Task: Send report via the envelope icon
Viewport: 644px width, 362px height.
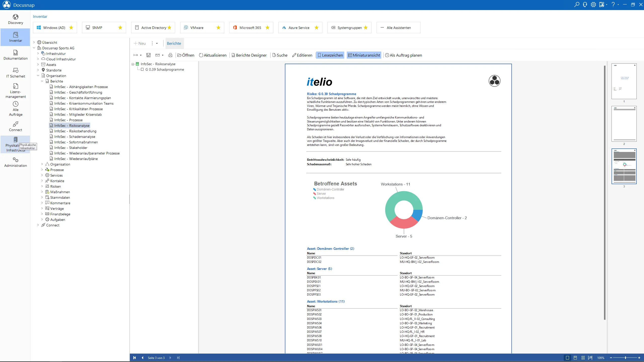Action: point(158,55)
